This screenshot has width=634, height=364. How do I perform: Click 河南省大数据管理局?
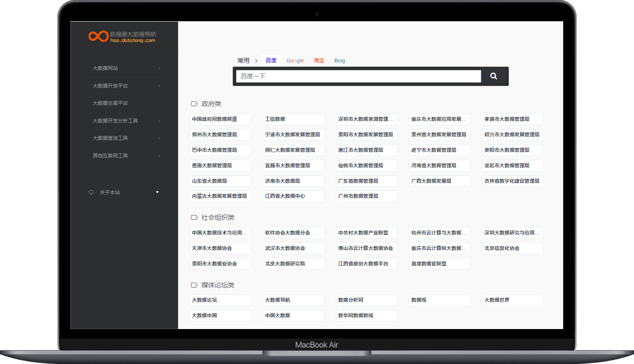click(x=440, y=165)
